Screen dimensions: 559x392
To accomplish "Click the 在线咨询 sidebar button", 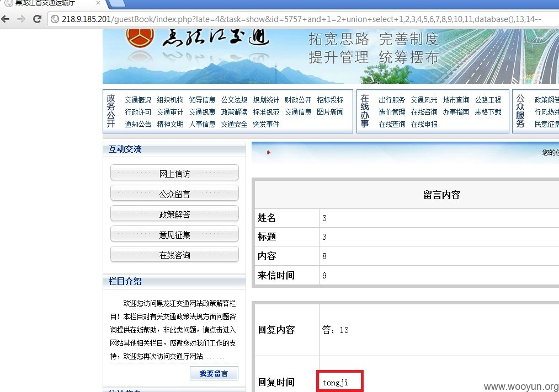I will coord(174,255).
